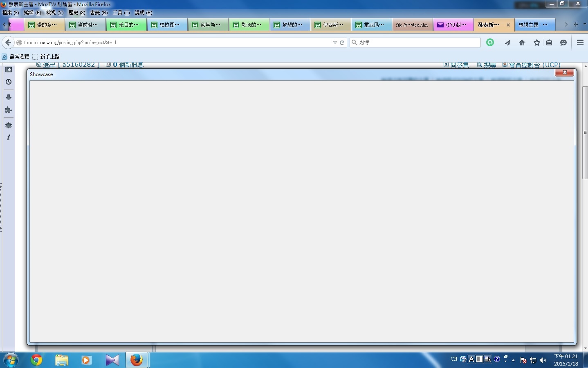Screen dimensions: 588x368
Task: Switch to Firefox in the taskbar
Action: 137,360
